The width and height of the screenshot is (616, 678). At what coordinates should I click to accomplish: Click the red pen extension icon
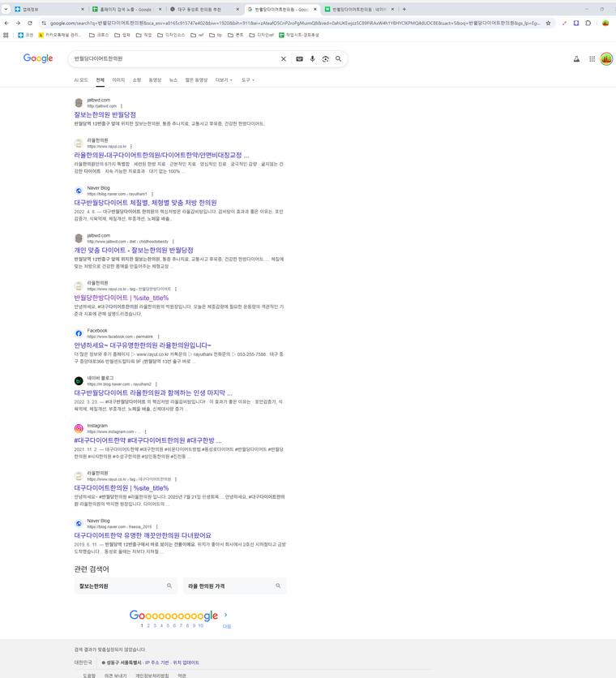click(x=564, y=23)
